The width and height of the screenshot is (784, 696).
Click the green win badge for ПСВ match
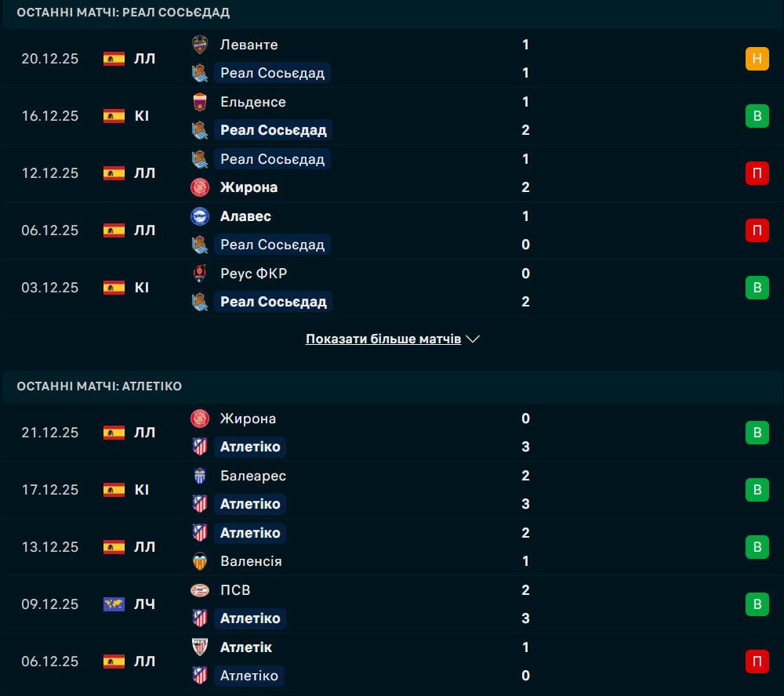pyautogui.click(x=757, y=604)
